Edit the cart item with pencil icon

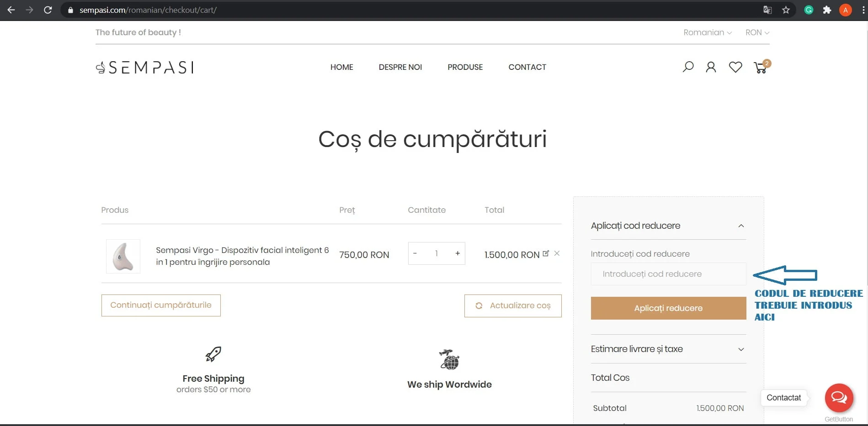546,253
